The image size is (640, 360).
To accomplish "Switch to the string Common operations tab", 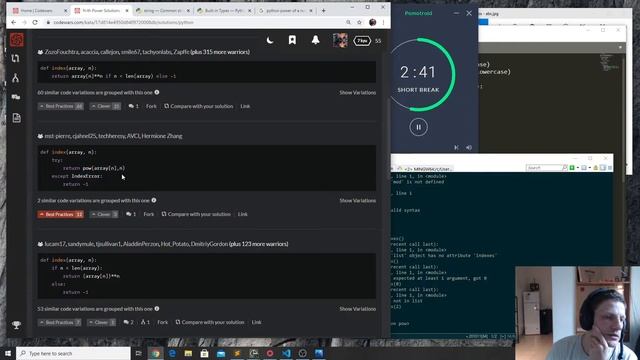I will click(162, 10).
